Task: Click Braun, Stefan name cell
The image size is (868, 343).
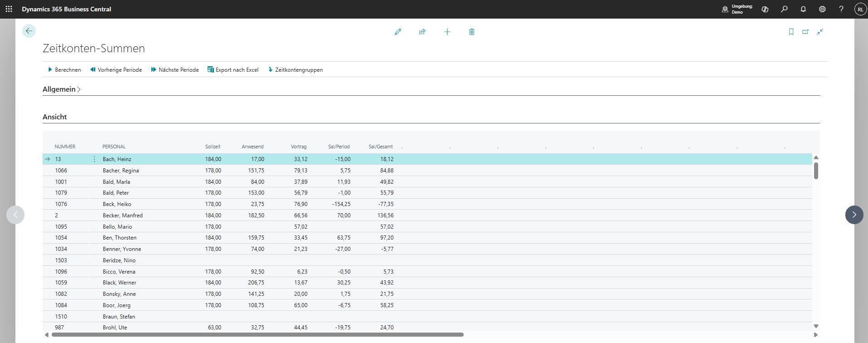Action: click(119, 317)
